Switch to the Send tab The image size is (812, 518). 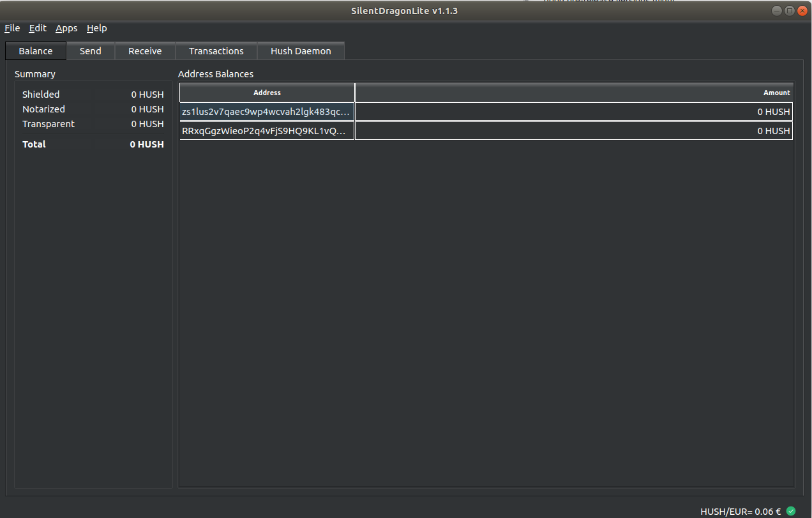(91, 51)
